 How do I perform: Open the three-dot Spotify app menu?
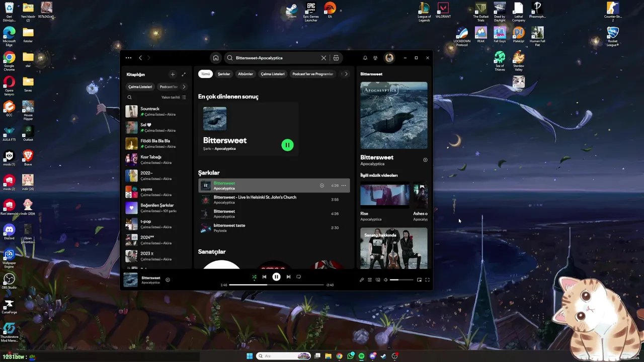tap(128, 58)
